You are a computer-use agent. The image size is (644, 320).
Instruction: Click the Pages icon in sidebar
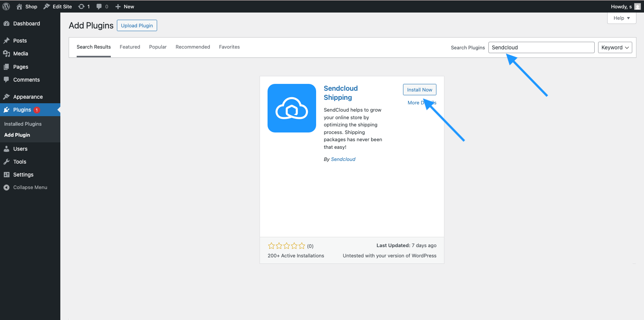tap(6, 67)
